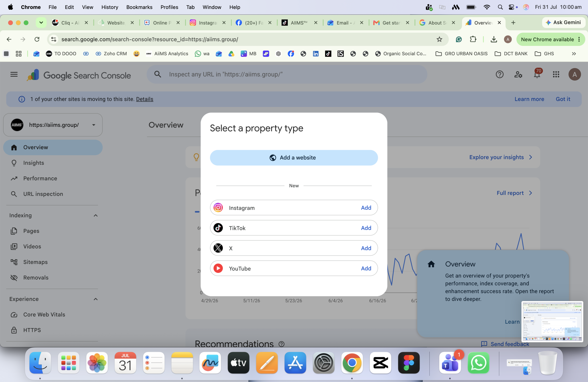The width and height of the screenshot is (588, 382).
Task: Add the Instagram property
Action: [366, 208]
